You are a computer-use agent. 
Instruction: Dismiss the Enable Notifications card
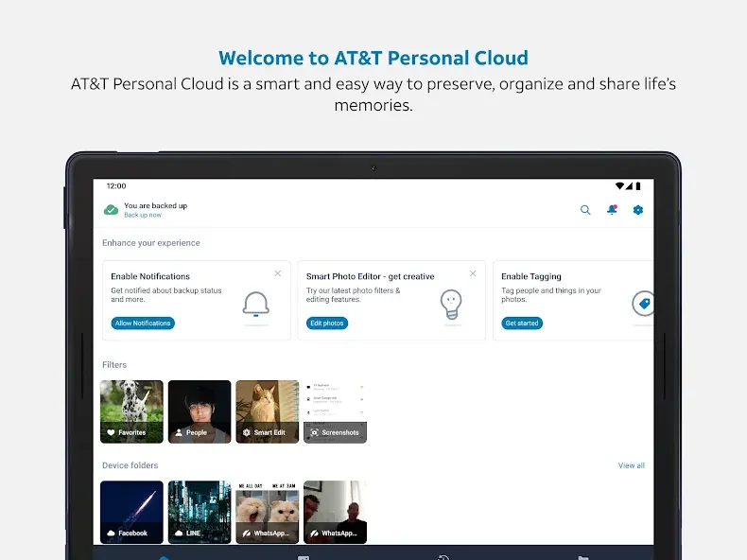[x=278, y=273]
